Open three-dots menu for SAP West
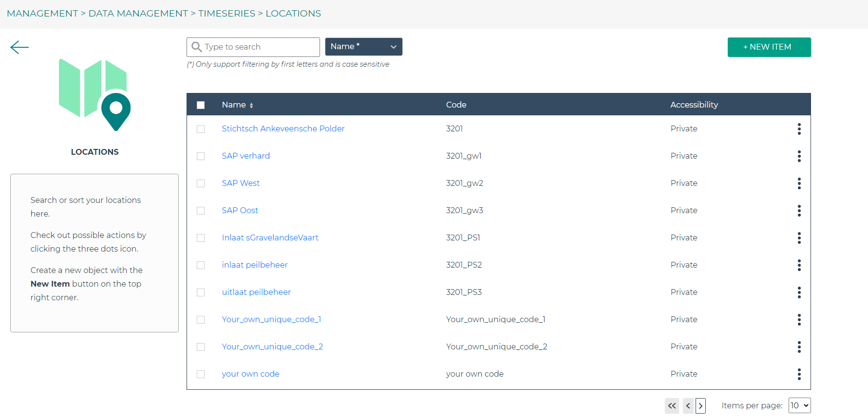This screenshot has width=868, height=419. click(x=799, y=183)
